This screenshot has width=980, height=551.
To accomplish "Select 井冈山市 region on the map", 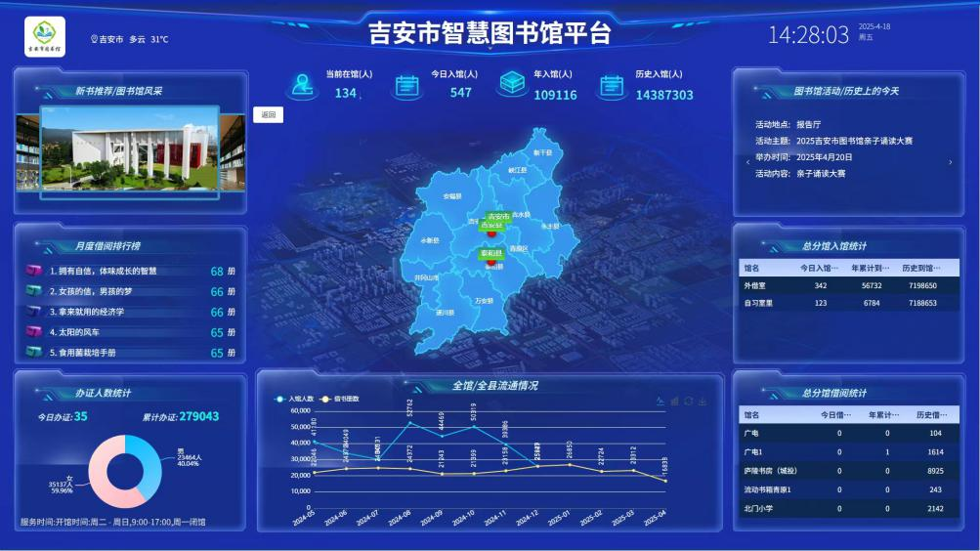I will click(426, 277).
